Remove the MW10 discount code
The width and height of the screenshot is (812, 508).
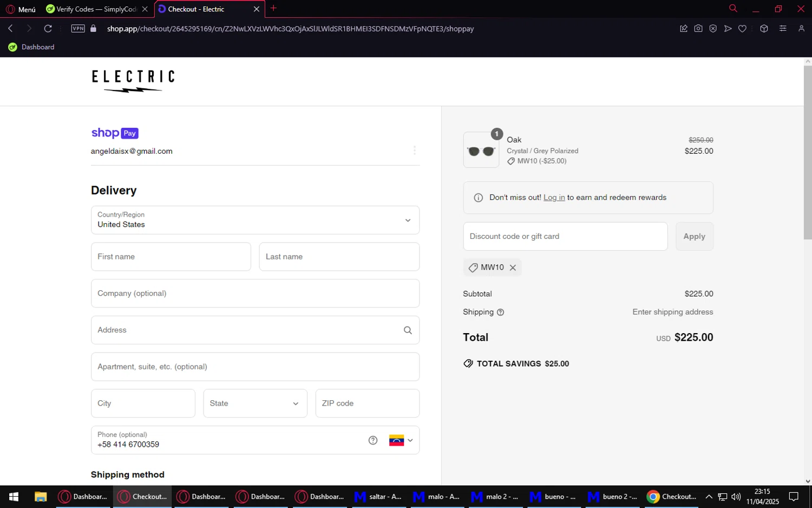click(x=513, y=268)
